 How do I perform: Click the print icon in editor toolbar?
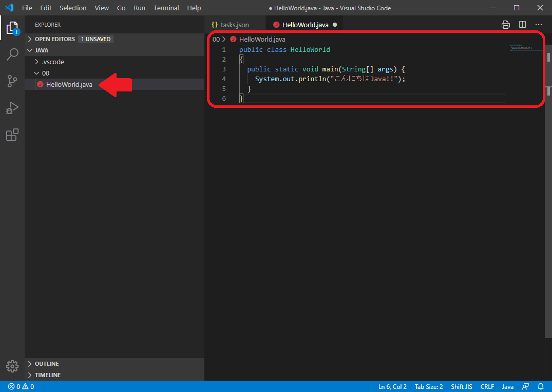[x=506, y=25]
